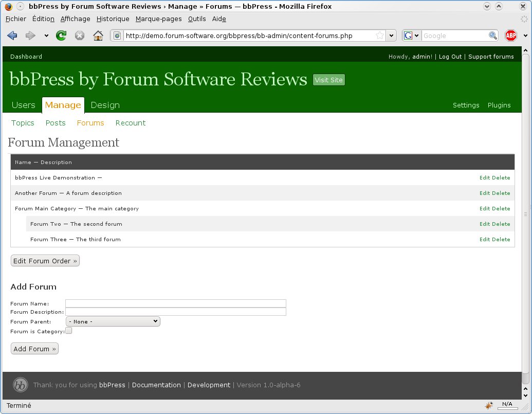Click the Edit Forum Order button
The image size is (532, 414).
pyautogui.click(x=45, y=261)
